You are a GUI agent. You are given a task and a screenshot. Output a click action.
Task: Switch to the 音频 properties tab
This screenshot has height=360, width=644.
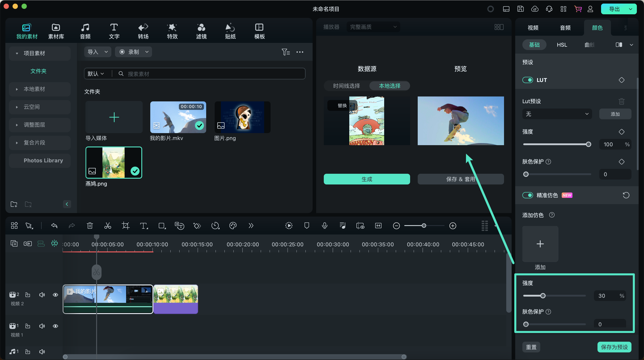(565, 28)
